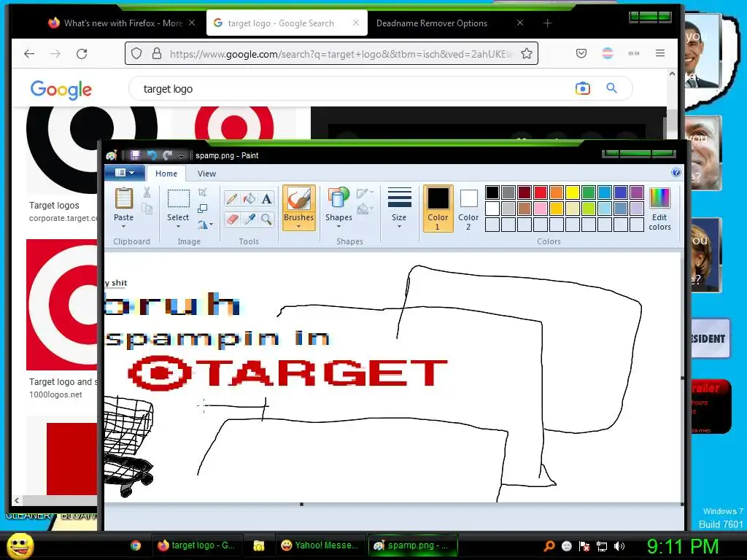Viewport: 747px width, 560px height.
Task: Open the 1000logos.net Target logo result
Action: click(x=63, y=388)
